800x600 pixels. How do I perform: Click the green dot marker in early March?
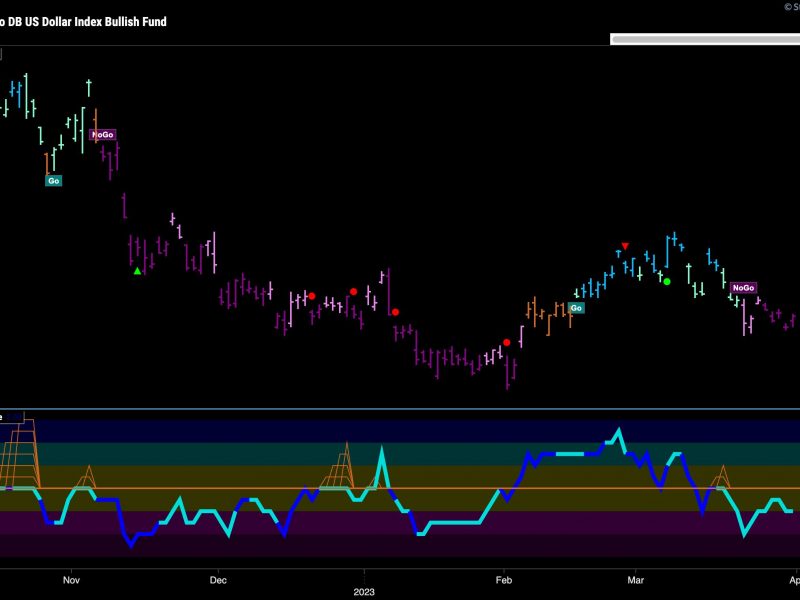point(667,282)
